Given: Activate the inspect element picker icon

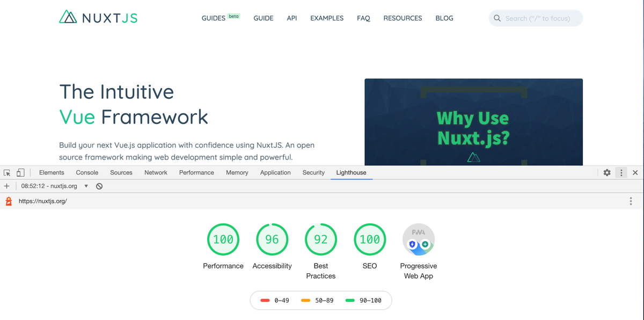Looking at the screenshot, I should pos(8,172).
